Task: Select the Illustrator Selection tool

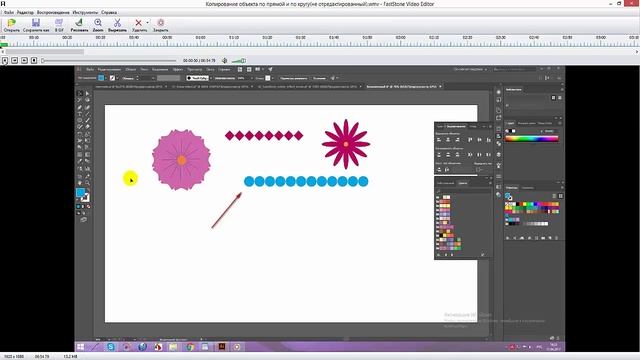Action: pyautogui.click(x=80, y=93)
